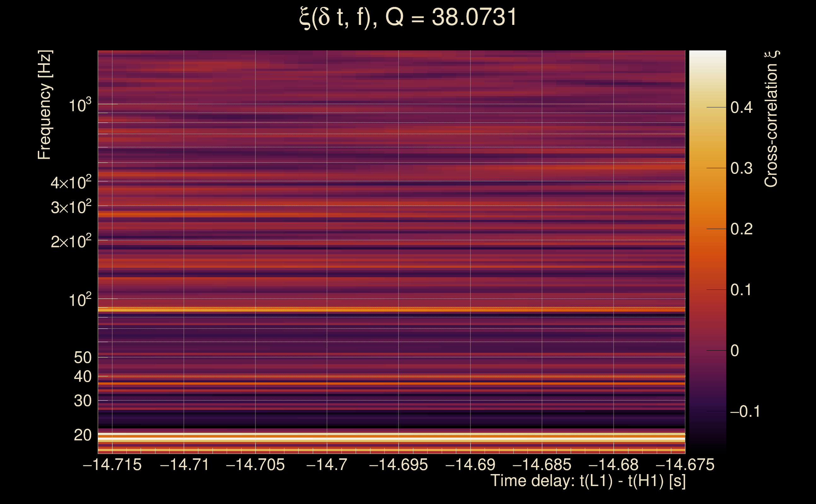The height and width of the screenshot is (504, 816).
Task: Click the 0.3 colorbar tick label
Action: (741, 168)
